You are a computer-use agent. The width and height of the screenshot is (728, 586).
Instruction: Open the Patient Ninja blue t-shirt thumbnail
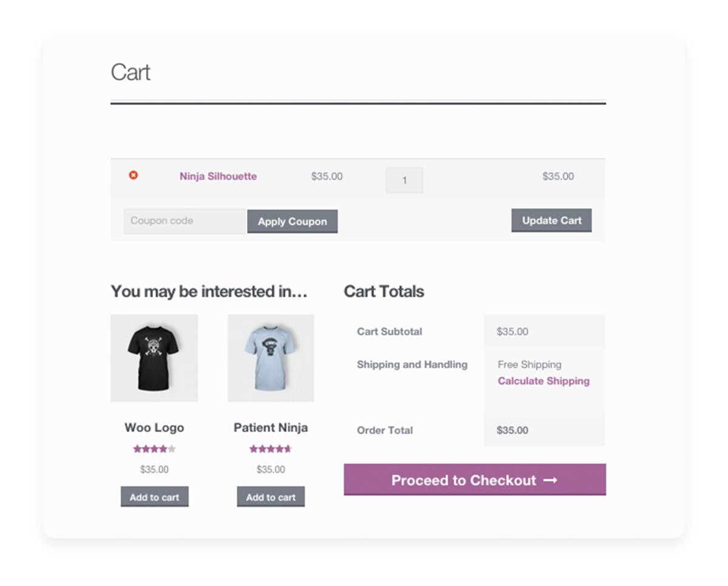[x=271, y=358]
